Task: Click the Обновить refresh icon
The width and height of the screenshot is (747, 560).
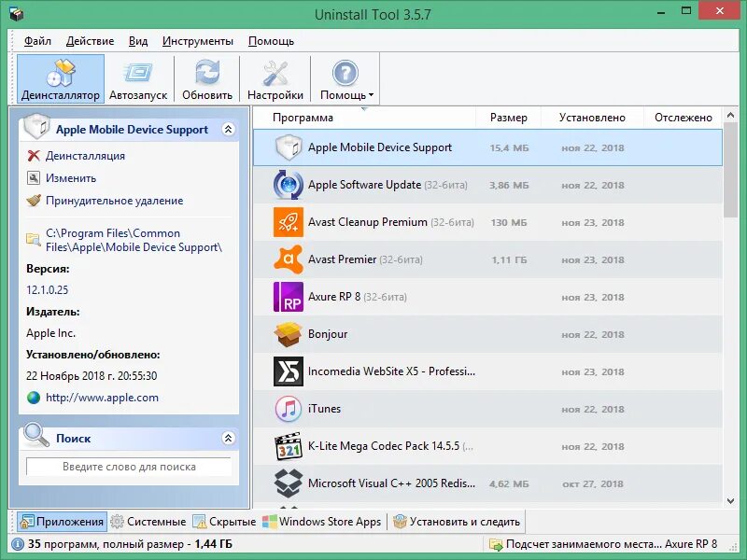Action: click(x=207, y=73)
